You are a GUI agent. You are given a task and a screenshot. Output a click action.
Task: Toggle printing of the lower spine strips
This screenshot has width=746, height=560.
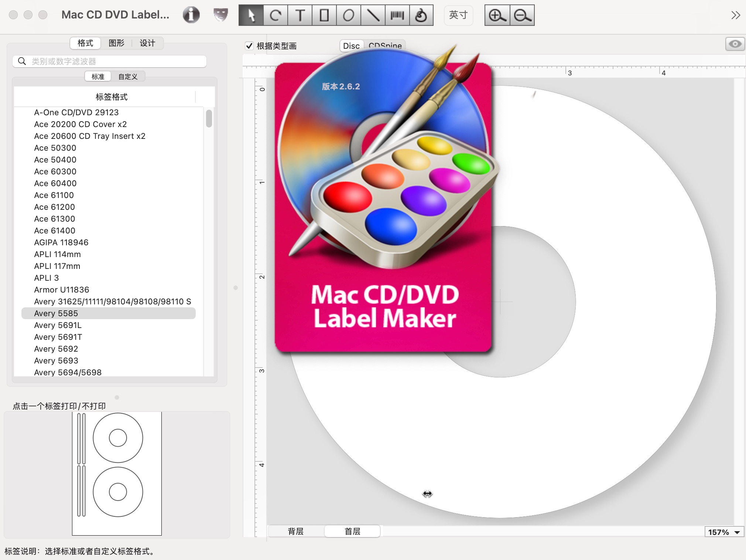tap(81, 491)
